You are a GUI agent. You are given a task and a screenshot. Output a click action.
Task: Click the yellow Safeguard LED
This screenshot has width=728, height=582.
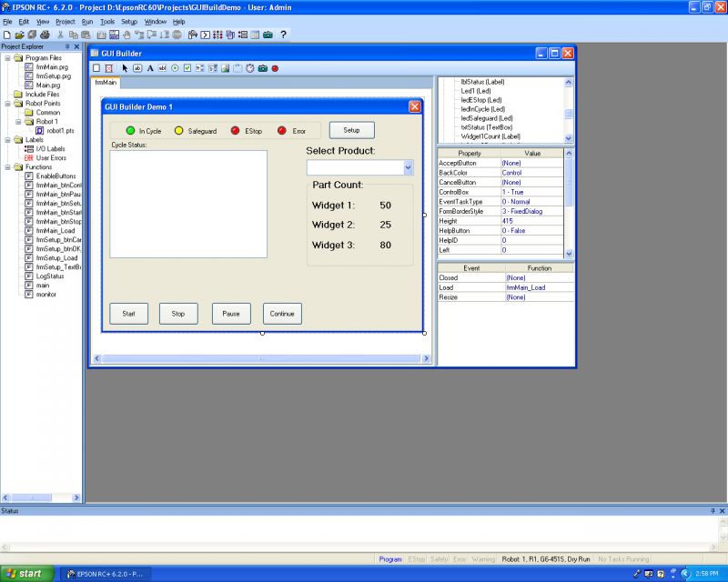click(178, 131)
